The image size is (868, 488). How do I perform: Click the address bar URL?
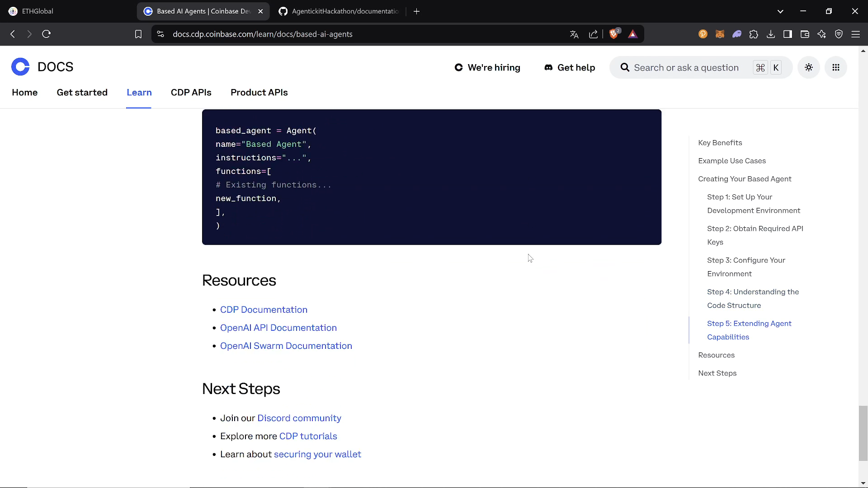pyautogui.click(x=263, y=34)
